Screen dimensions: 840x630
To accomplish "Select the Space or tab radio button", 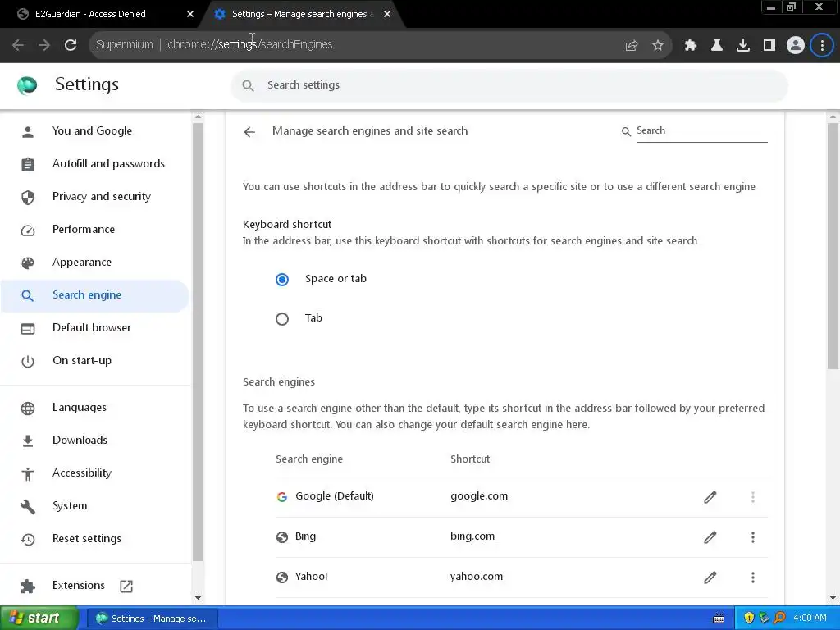I will click(x=282, y=279).
